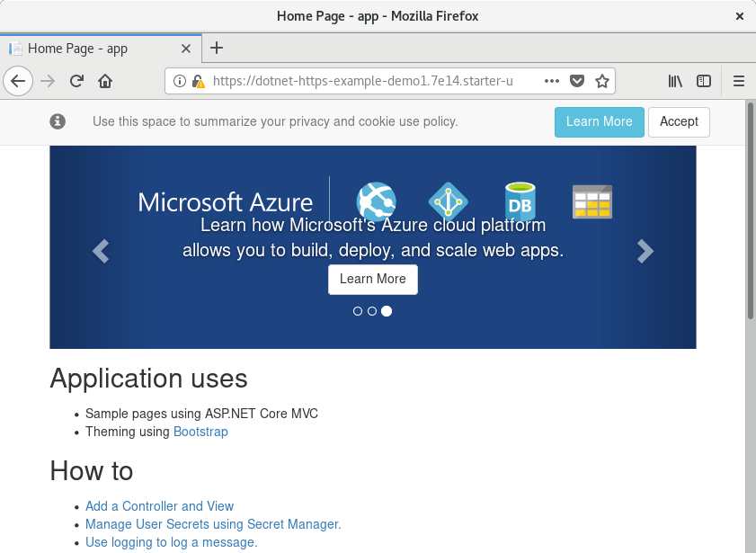Viewport: 756px width, 553px height.
Task: Expand page actions three-dot menu
Action: 553,81
